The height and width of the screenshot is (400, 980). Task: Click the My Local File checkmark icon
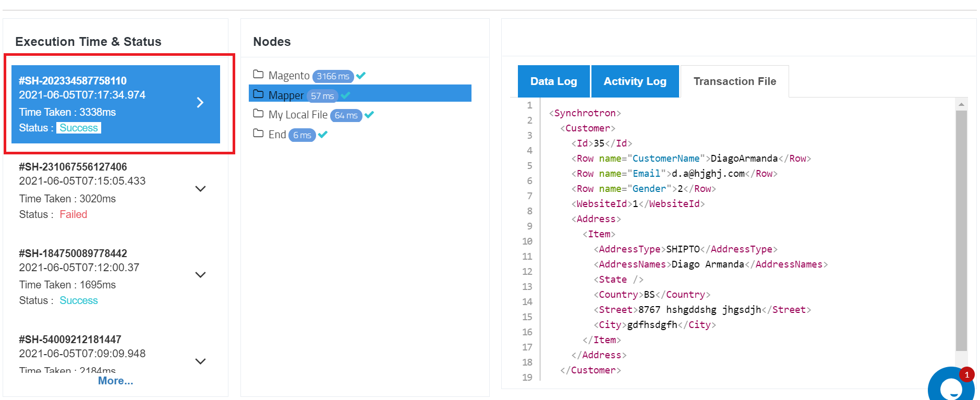pos(369,115)
